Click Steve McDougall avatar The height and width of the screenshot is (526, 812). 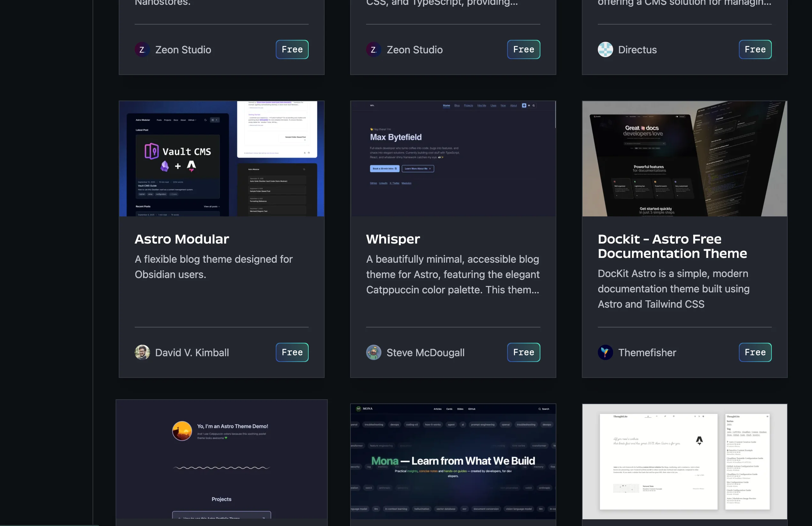pyautogui.click(x=373, y=352)
